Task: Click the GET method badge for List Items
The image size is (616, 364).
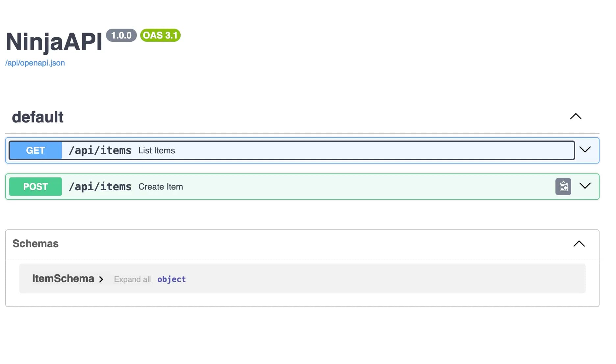Action: tap(36, 150)
